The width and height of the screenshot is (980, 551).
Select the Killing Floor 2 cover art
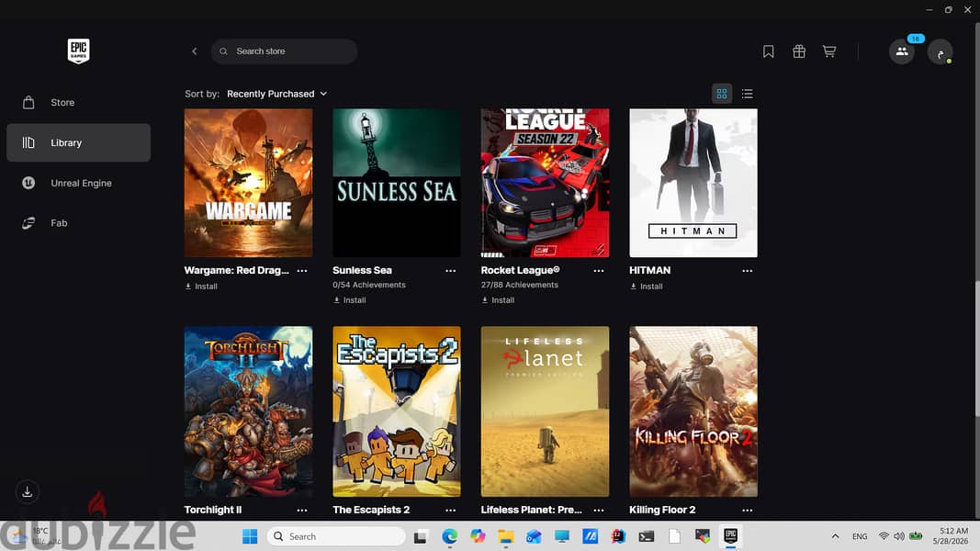(693, 411)
